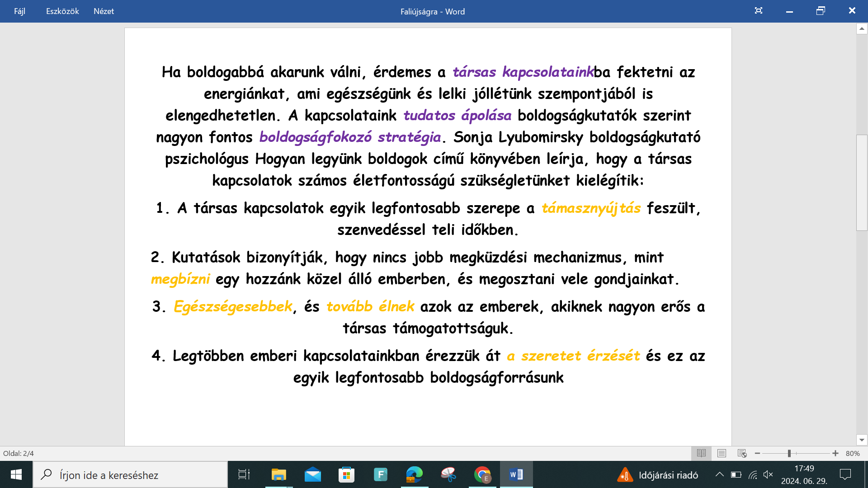Open the green F app on taskbar

(380, 474)
